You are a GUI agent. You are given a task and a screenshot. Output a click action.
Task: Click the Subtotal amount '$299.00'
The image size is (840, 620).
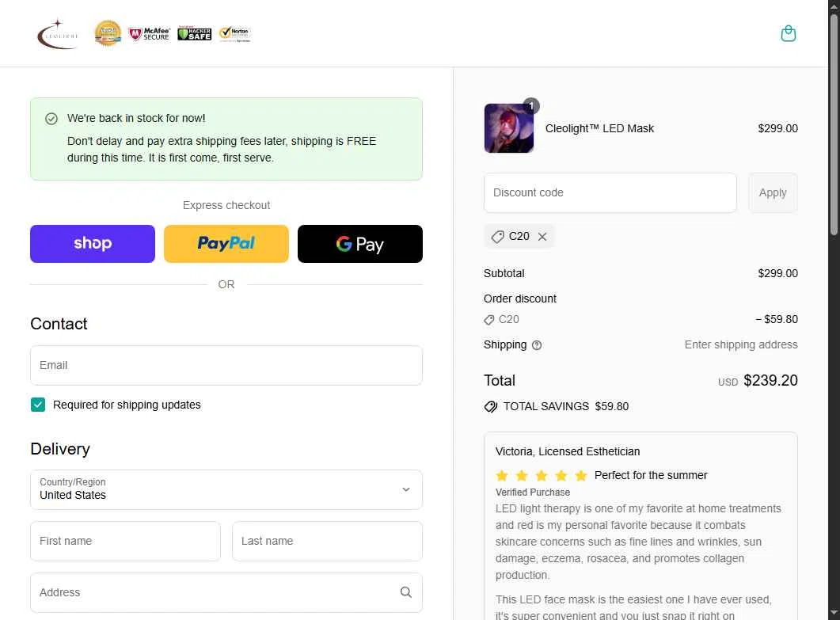click(x=778, y=273)
